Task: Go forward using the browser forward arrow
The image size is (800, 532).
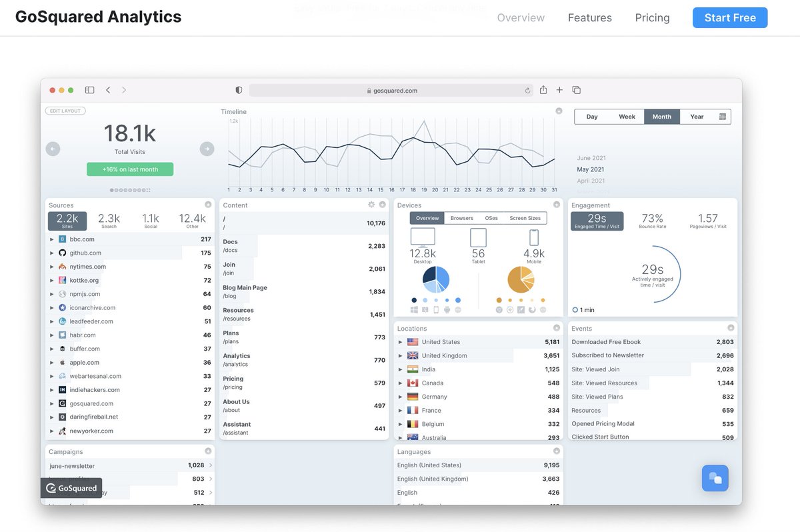Action: [x=123, y=90]
